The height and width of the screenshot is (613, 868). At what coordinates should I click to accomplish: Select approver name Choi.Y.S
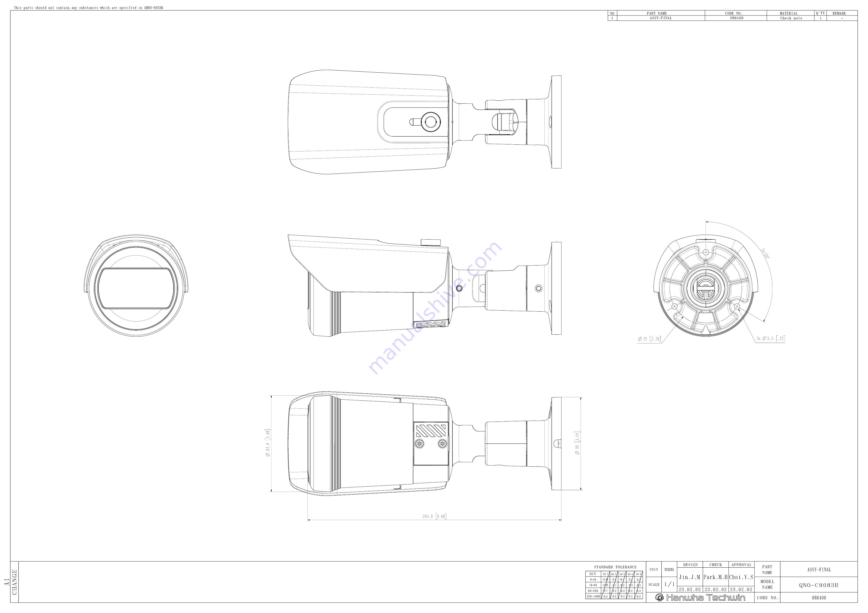pyautogui.click(x=741, y=577)
